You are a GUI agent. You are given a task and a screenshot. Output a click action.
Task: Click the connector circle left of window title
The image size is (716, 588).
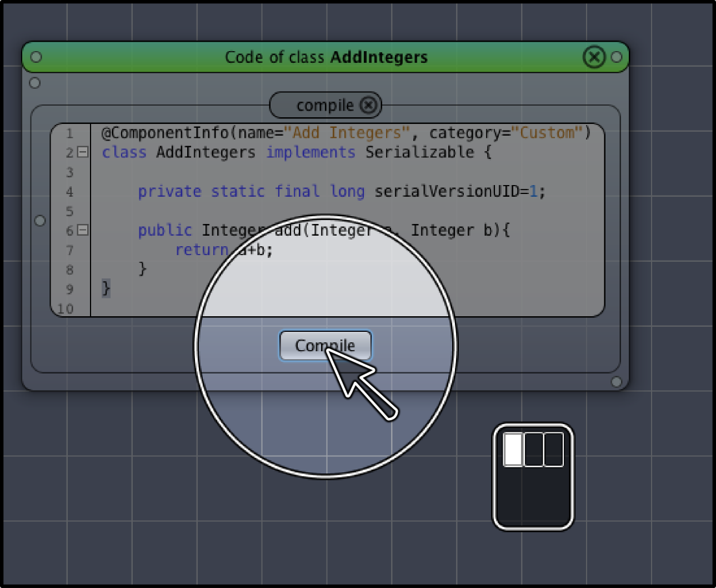[36, 57]
